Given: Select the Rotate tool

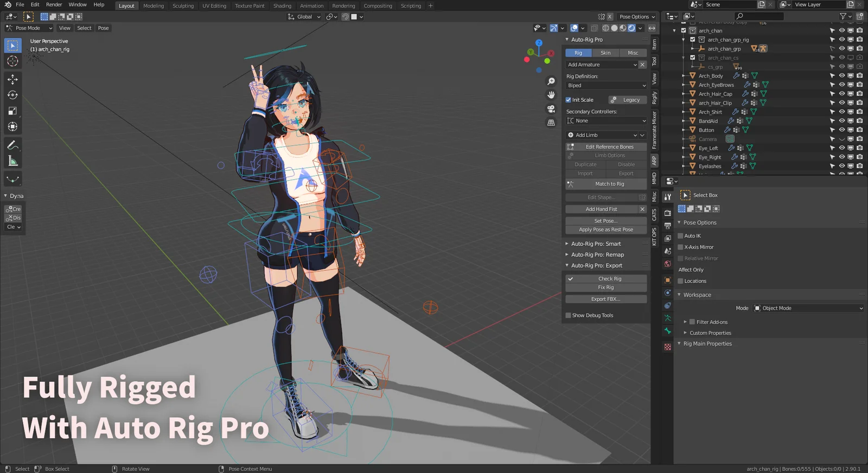Looking at the screenshot, I should tap(12, 95).
